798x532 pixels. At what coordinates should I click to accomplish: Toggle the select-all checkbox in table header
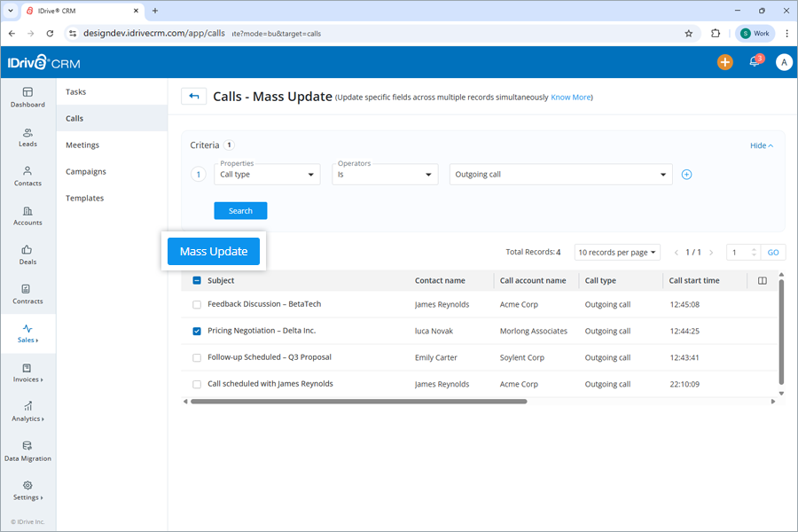point(196,280)
